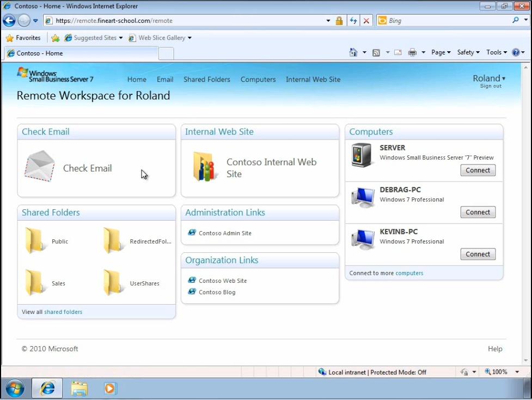Click the Windows Start orb
This screenshot has height=400, width=532.
pyautogui.click(x=15, y=389)
